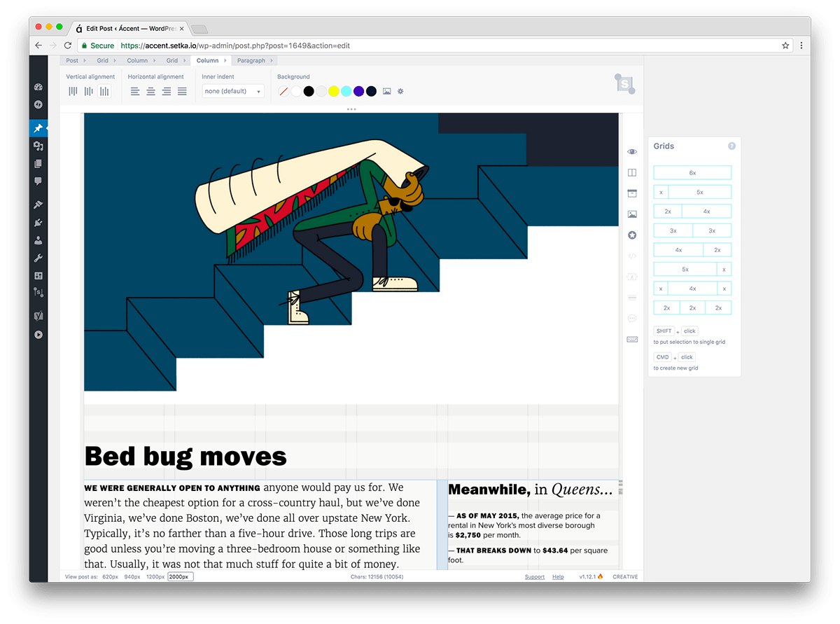Open the Plugins sidebar icon

point(38,223)
